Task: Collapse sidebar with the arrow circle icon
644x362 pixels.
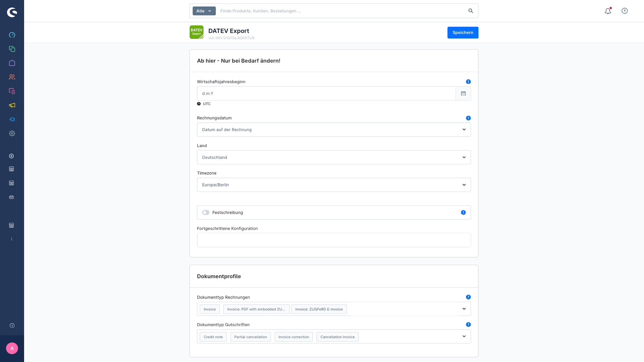Action: coord(12,326)
